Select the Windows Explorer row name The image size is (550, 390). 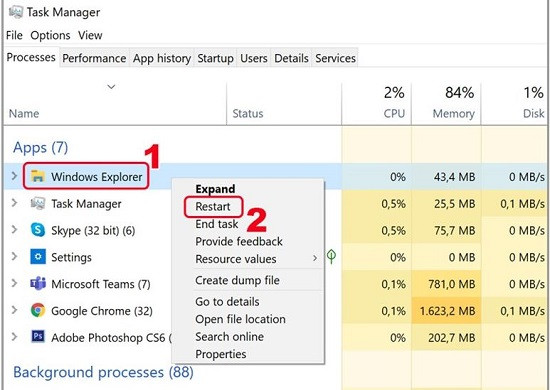click(x=97, y=176)
